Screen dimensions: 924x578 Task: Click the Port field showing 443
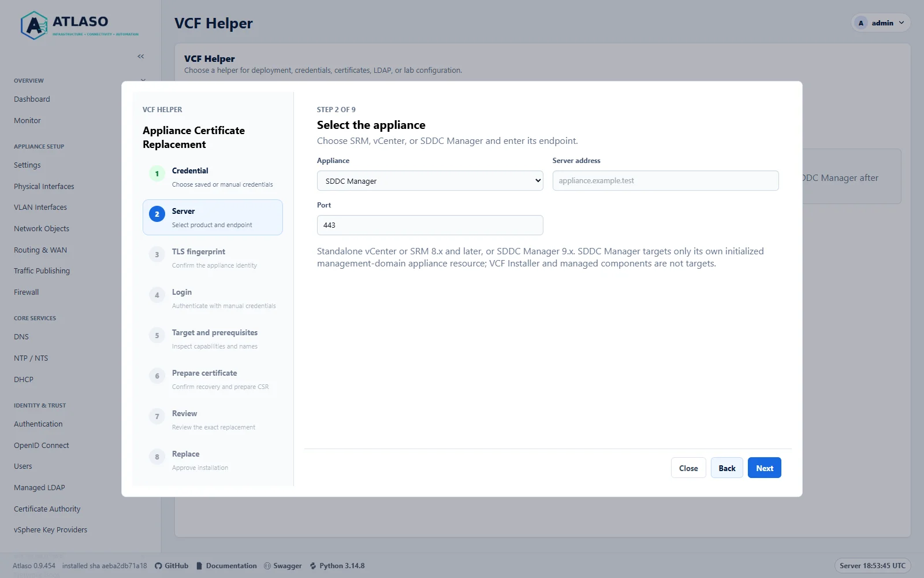point(430,225)
